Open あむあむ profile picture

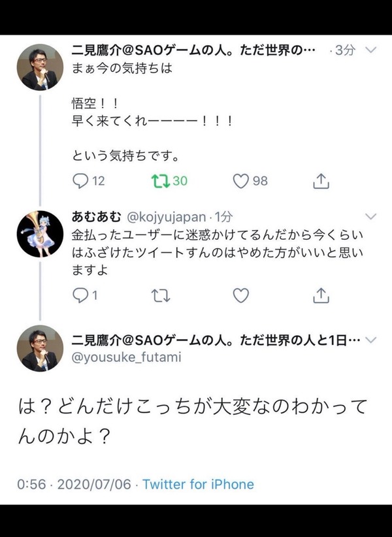pos(40,234)
